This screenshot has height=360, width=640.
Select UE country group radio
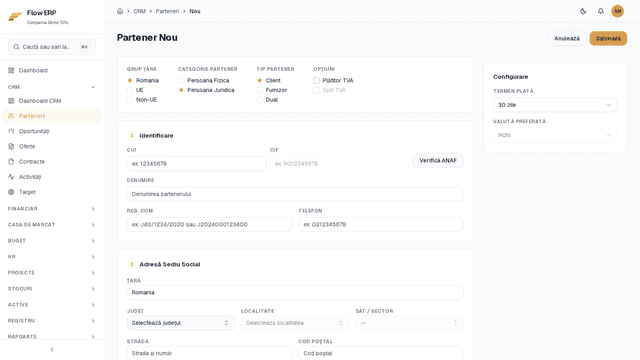pos(130,90)
